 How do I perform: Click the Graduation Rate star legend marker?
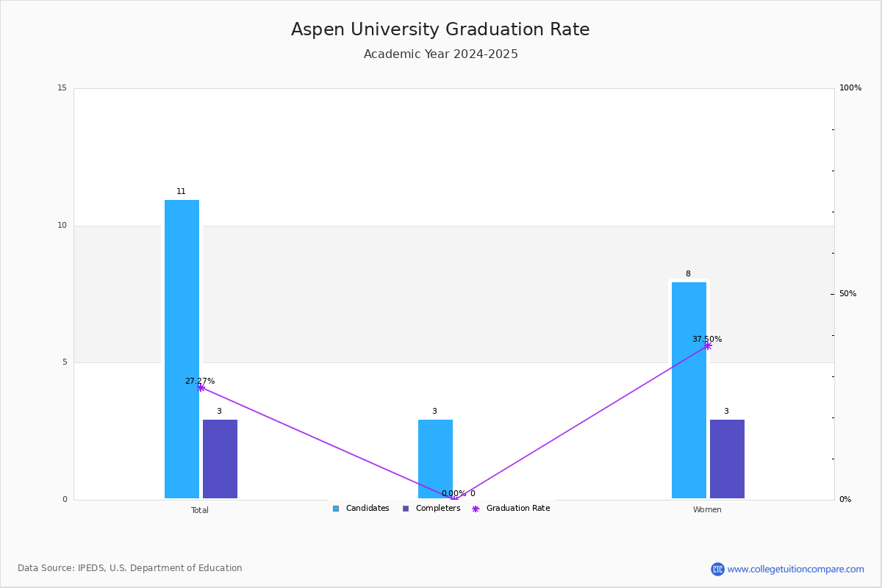point(476,509)
